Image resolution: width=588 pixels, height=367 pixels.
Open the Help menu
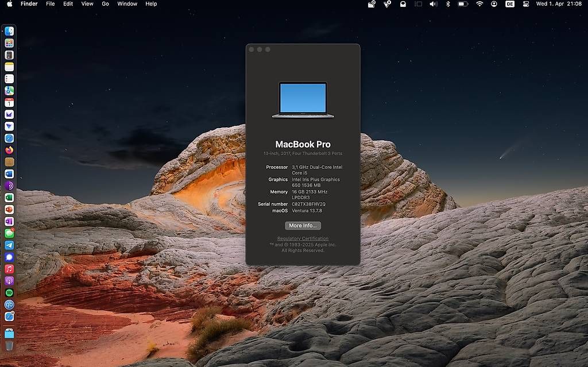[151, 4]
